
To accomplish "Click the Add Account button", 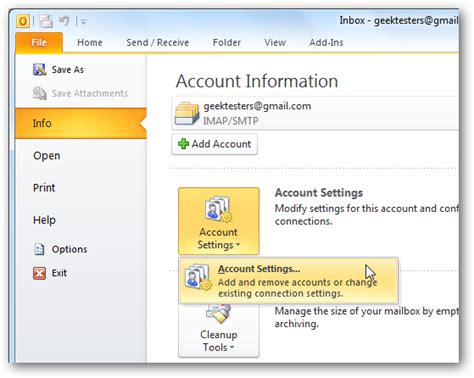I will click(x=214, y=144).
